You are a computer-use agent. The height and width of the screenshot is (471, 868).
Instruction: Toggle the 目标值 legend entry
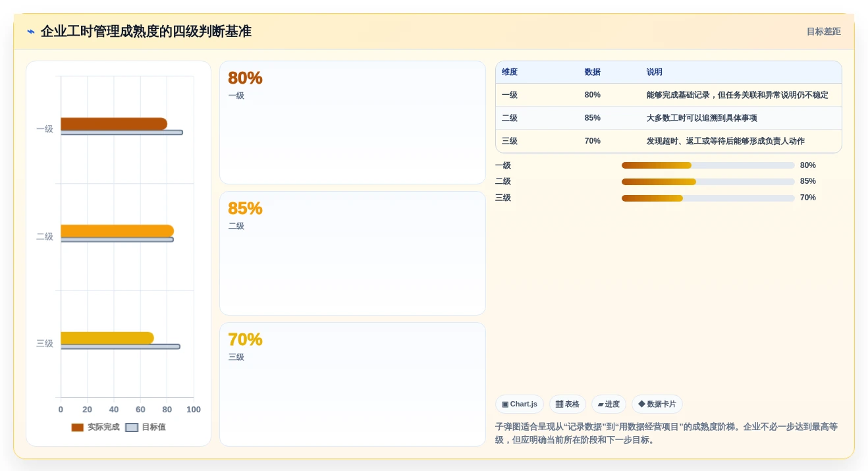pyautogui.click(x=146, y=427)
